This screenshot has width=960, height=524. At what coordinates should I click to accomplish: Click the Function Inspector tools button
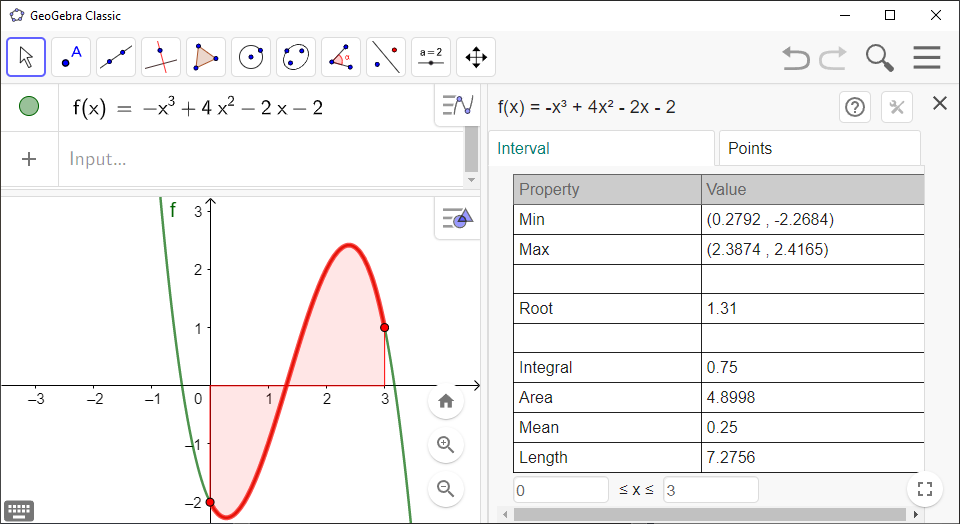point(896,107)
